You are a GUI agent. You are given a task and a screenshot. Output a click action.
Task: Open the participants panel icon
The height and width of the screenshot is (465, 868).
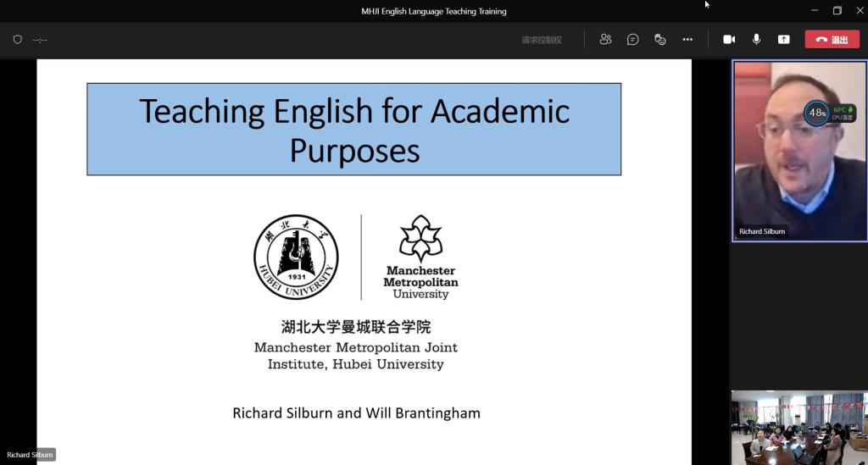pos(605,39)
